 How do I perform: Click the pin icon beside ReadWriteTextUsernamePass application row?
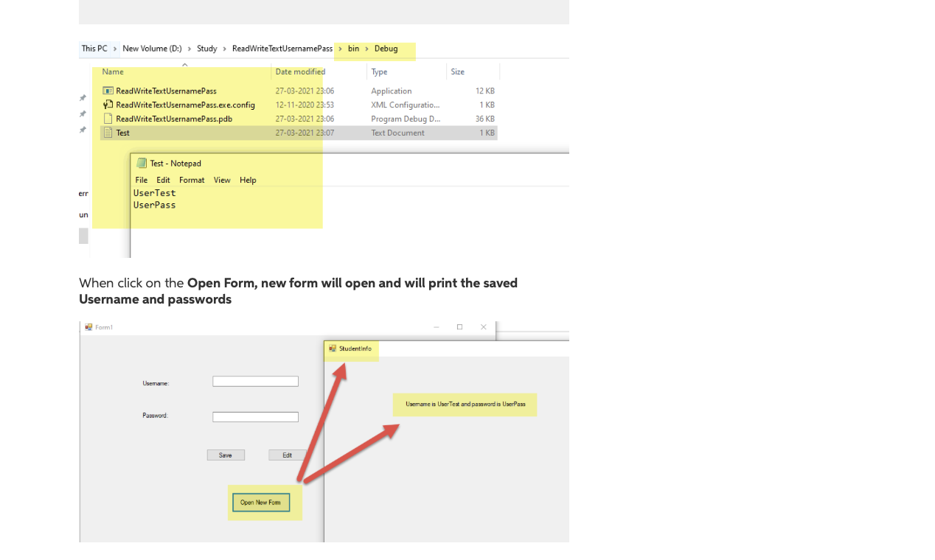[83, 98]
